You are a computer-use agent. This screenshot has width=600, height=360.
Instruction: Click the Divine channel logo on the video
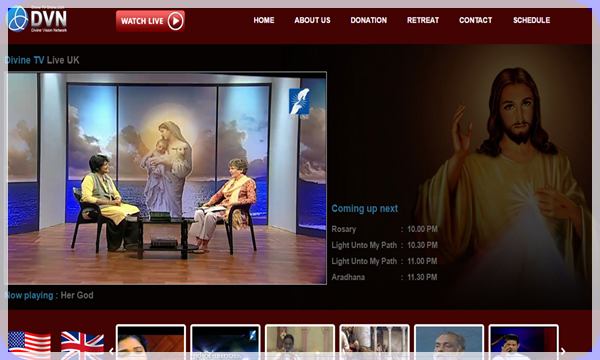point(299,103)
